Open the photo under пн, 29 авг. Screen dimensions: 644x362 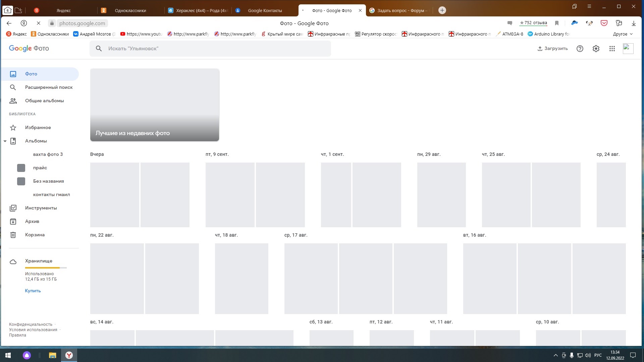pyautogui.click(x=441, y=195)
